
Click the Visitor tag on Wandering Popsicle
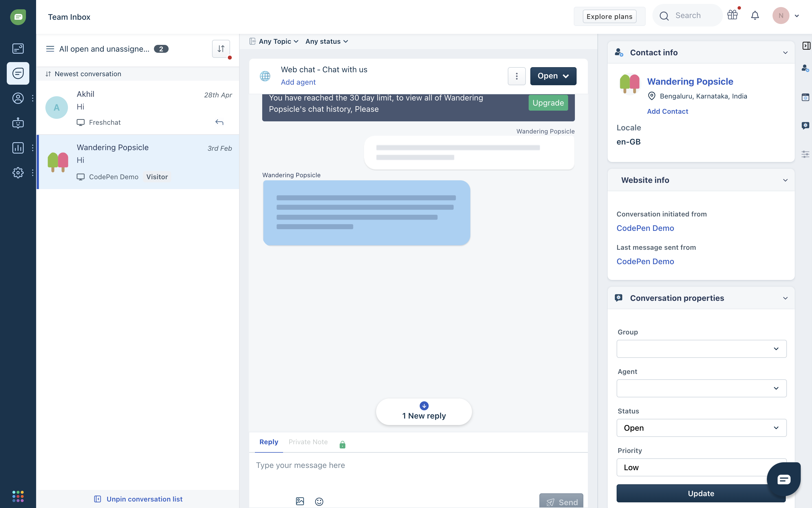point(157,177)
